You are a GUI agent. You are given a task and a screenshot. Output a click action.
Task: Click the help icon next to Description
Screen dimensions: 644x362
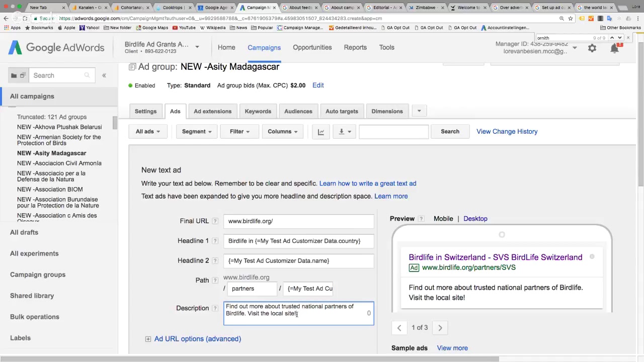[x=215, y=308]
